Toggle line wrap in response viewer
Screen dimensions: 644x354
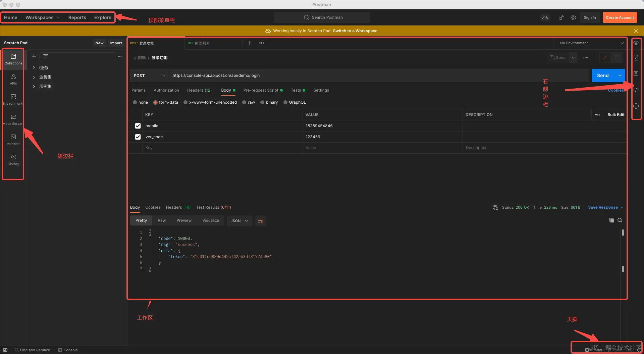(x=261, y=221)
